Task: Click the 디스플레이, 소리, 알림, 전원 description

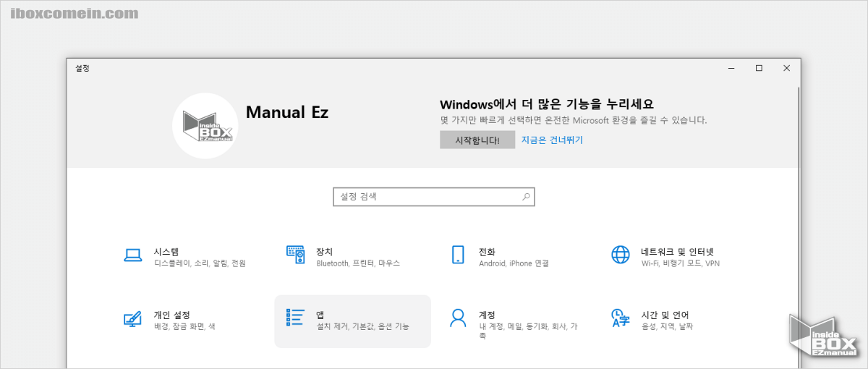Action: coord(200,263)
